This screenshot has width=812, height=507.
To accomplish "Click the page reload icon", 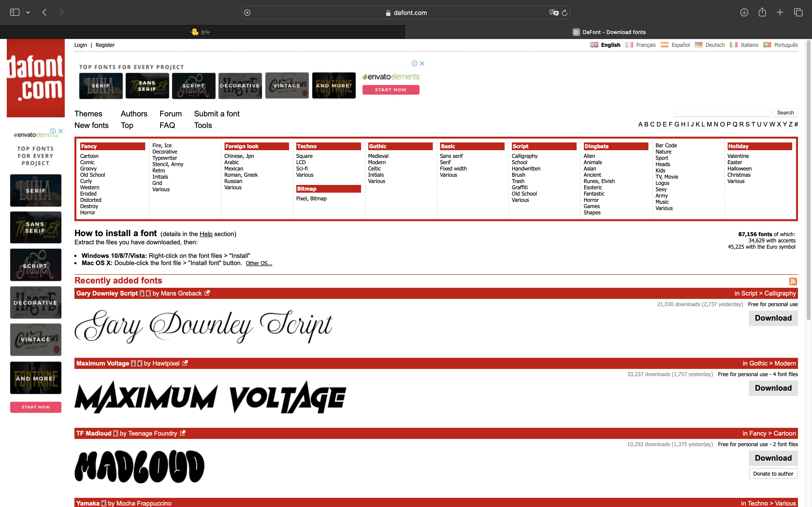I will [x=564, y=13].
